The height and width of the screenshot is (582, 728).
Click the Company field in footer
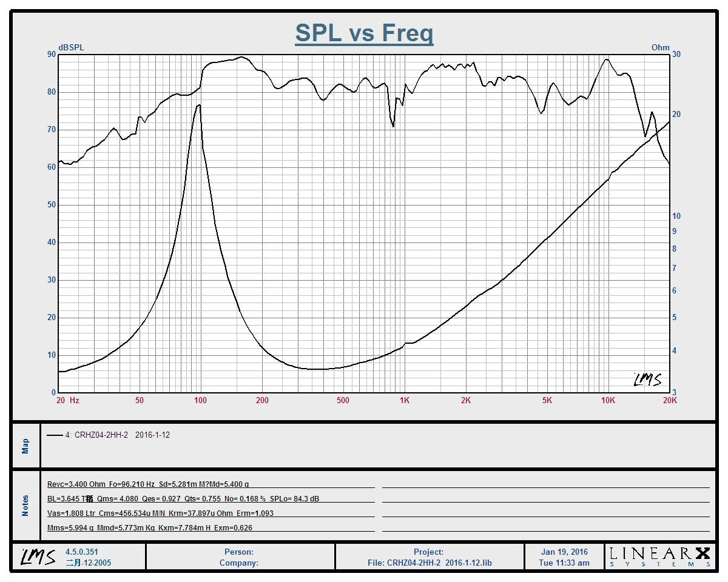click(239, 563)
